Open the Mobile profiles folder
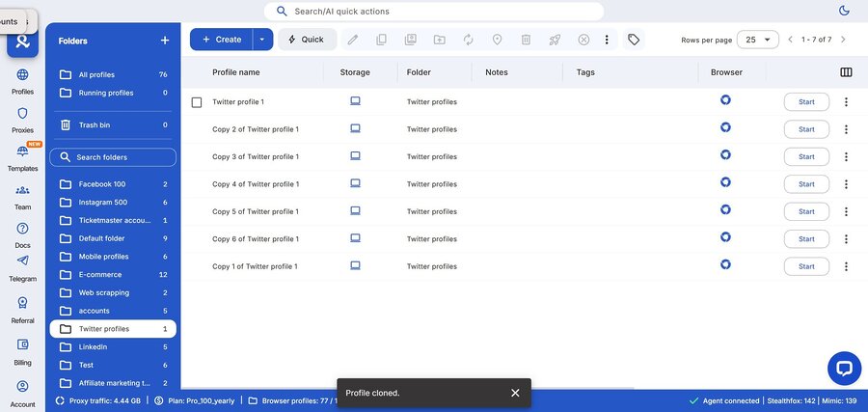 113,257
